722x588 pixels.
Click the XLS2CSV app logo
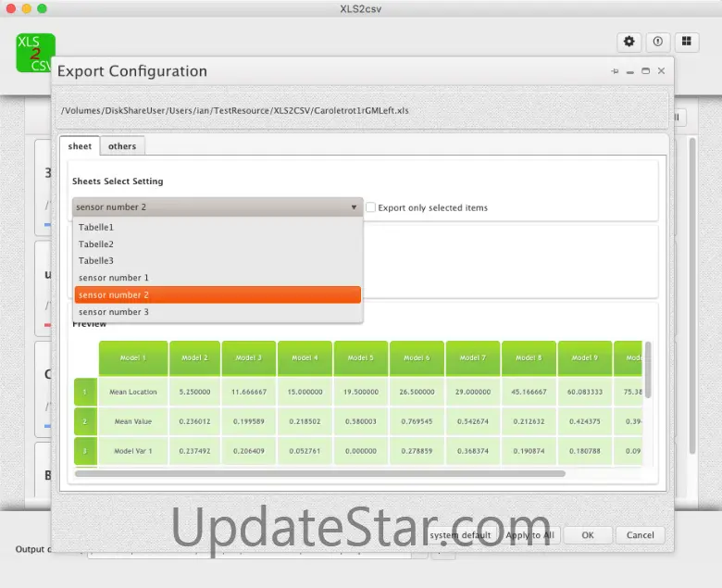(35, 53)
